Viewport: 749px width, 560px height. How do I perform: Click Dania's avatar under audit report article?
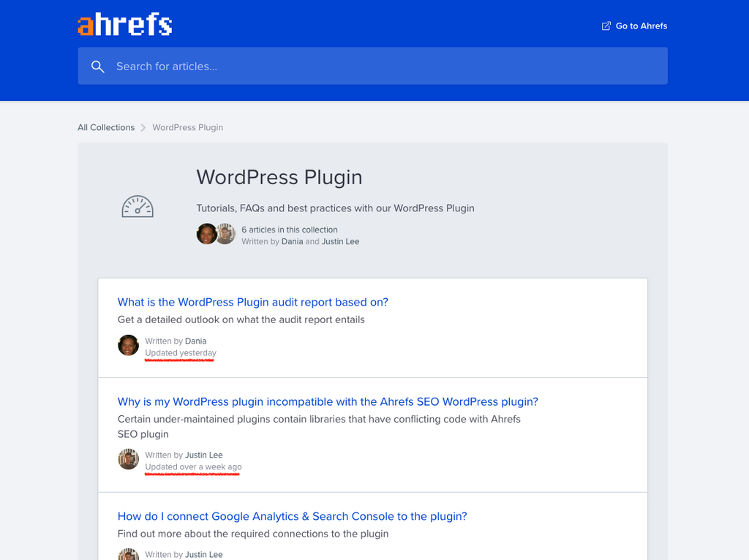pyautogui.click(x=129, y=345)
